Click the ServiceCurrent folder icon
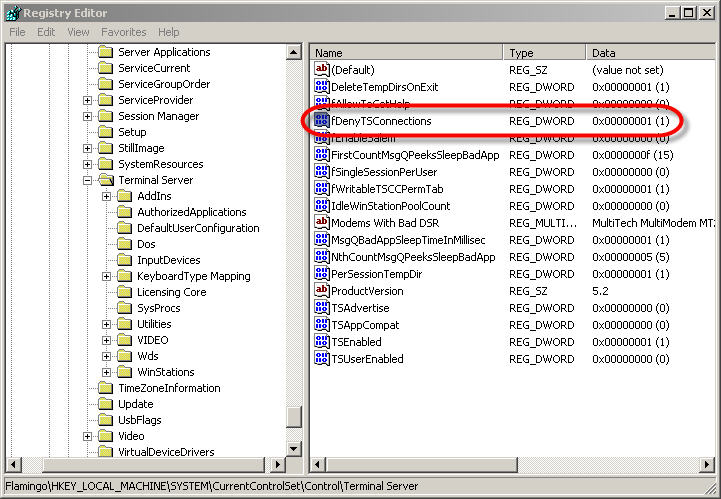Screen dimensions: 721x499 pyautogui.click(x=106, y=68)
